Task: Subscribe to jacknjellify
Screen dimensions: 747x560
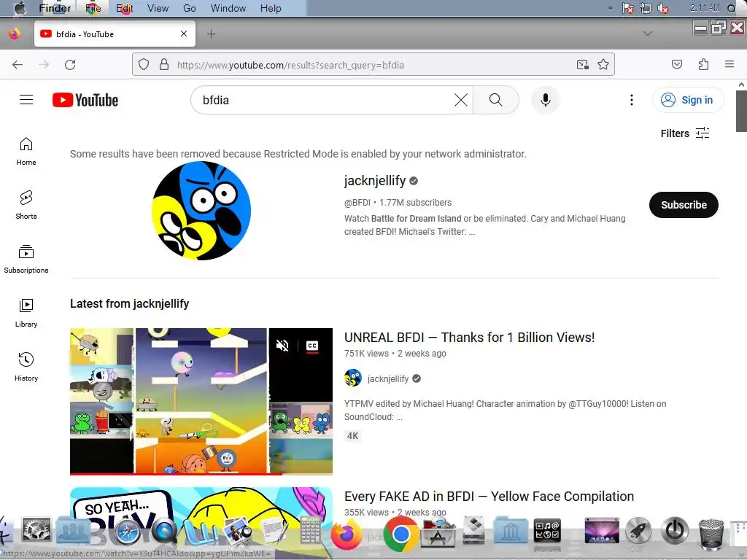Action: (684, 205)
